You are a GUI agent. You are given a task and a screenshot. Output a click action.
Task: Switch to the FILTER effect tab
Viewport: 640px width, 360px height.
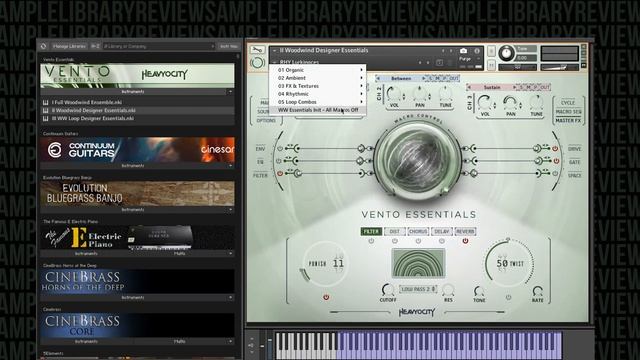[371, 231]
